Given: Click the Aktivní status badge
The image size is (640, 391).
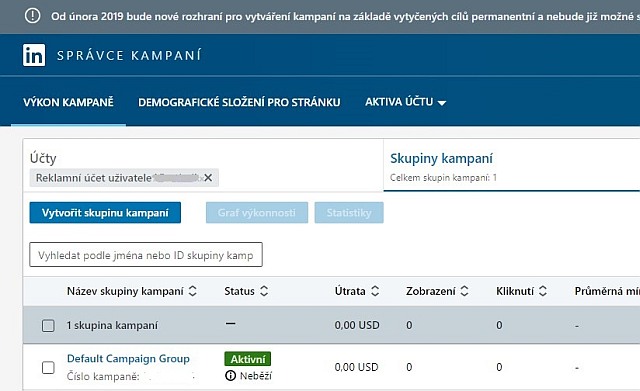Looking at the screenshot, I should click(x=248, y=359).
